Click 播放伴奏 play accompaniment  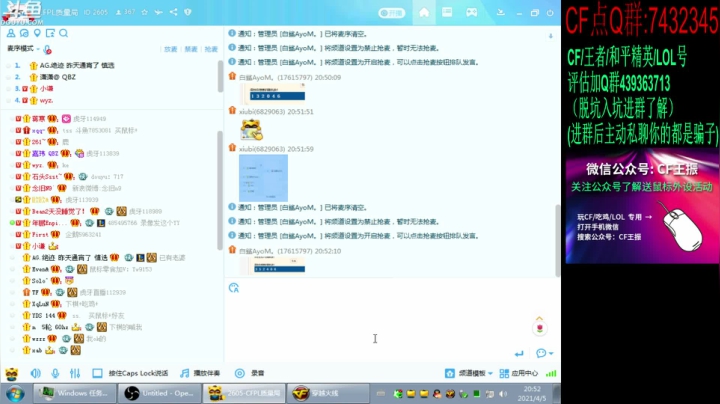(200, 373)
